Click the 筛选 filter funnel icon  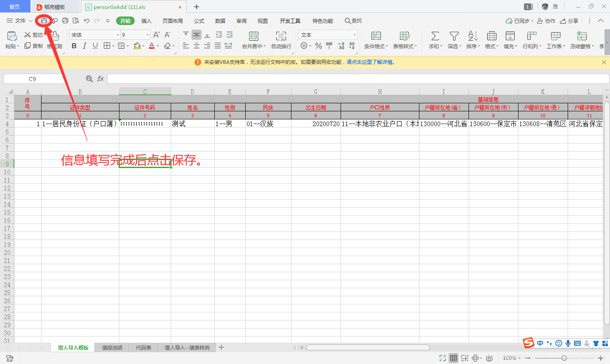tap(454, 36)
